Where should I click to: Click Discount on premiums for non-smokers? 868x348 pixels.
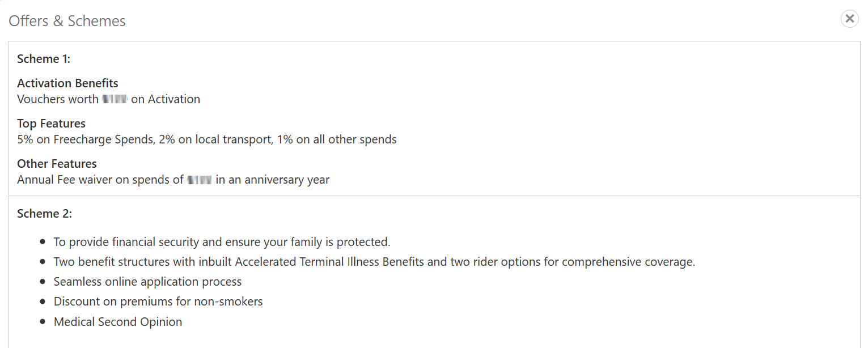[x=158, y=302]
